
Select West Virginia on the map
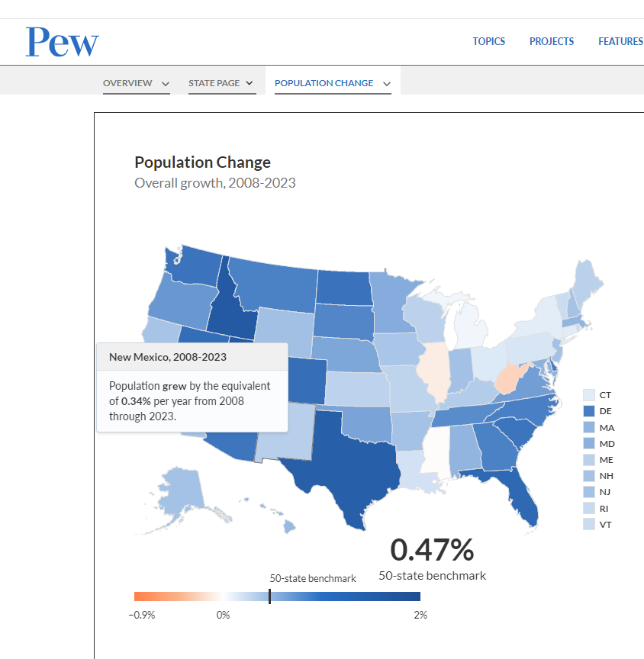coord(507,378)
